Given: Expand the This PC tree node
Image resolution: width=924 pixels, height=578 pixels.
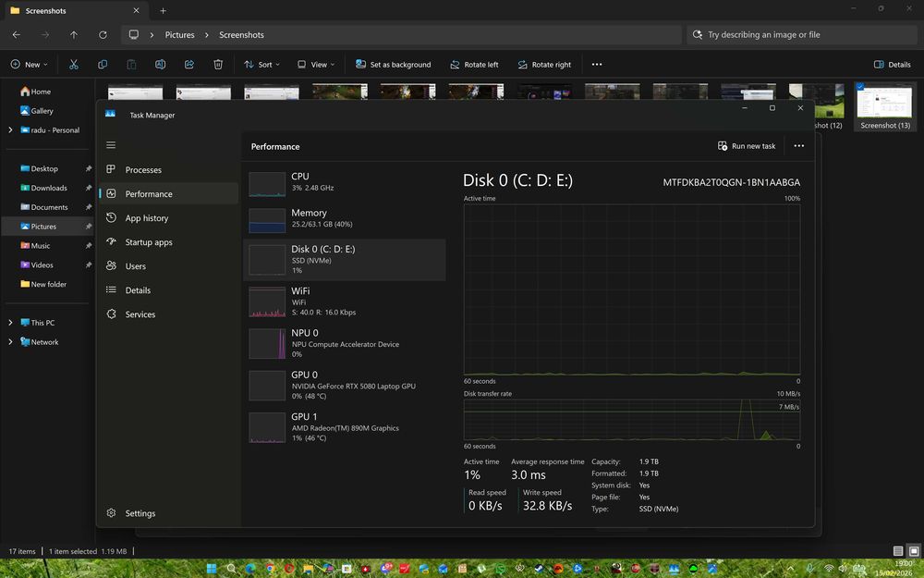Looking at the screenshot, I should tap(10, 323).
